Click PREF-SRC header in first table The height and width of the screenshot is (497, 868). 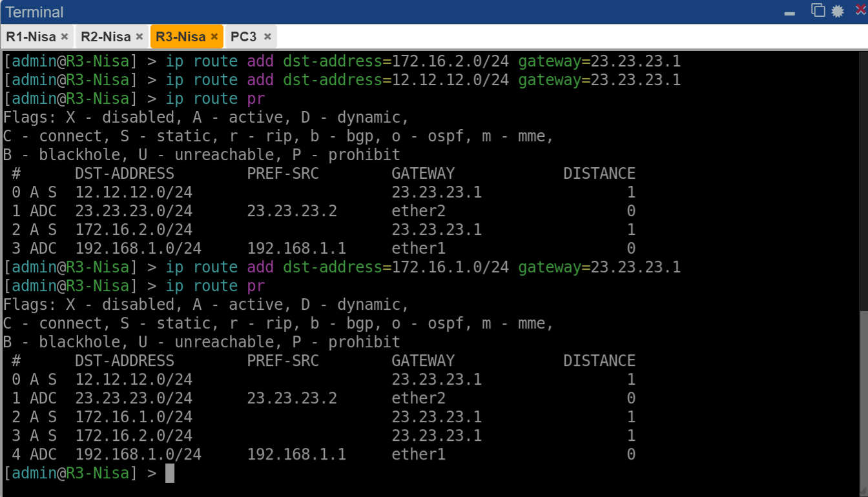(283, 174)
